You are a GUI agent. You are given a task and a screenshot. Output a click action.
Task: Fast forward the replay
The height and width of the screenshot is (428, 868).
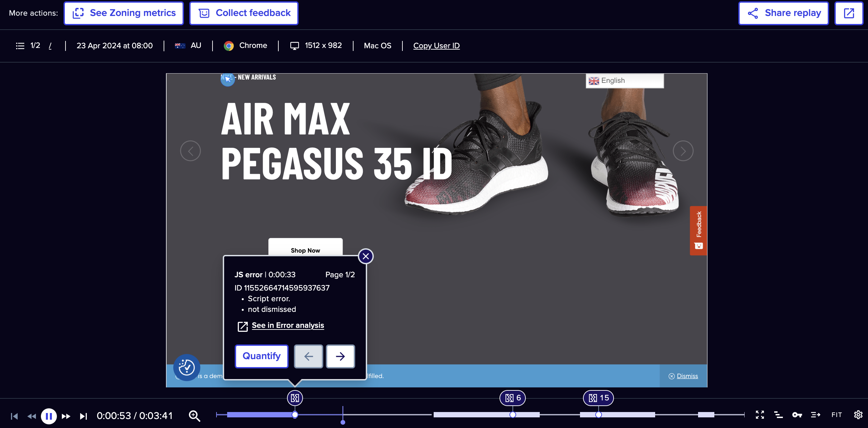(x=66, y=416)
